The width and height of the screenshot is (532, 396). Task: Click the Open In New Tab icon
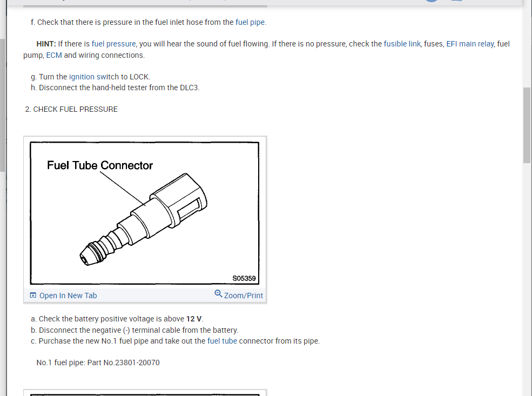(33, 295)
